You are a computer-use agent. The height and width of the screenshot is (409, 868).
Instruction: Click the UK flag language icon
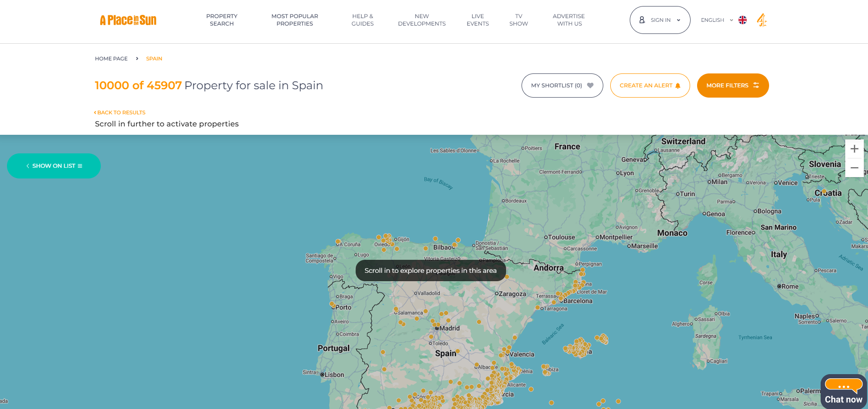point(743,20)
